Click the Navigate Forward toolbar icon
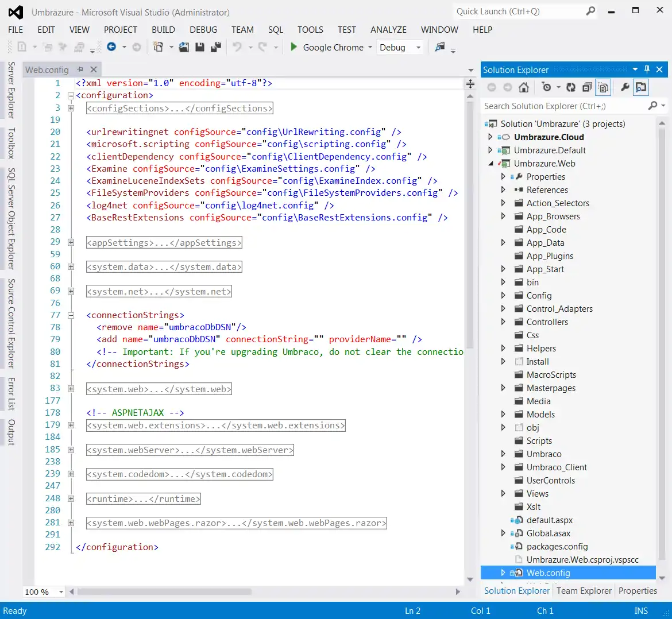This screenshot has width=672, height=619. 136,47
